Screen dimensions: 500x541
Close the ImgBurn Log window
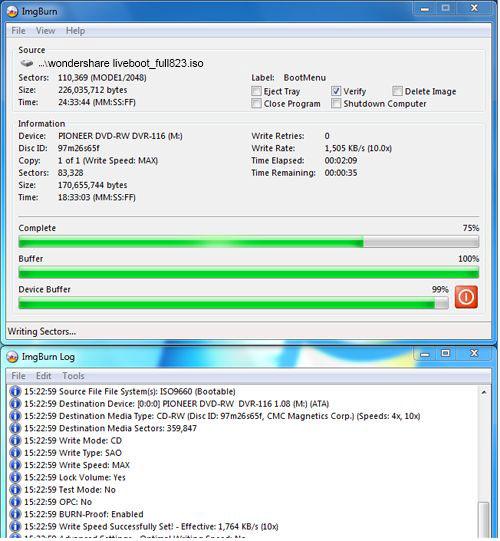(x=474, y=353)
